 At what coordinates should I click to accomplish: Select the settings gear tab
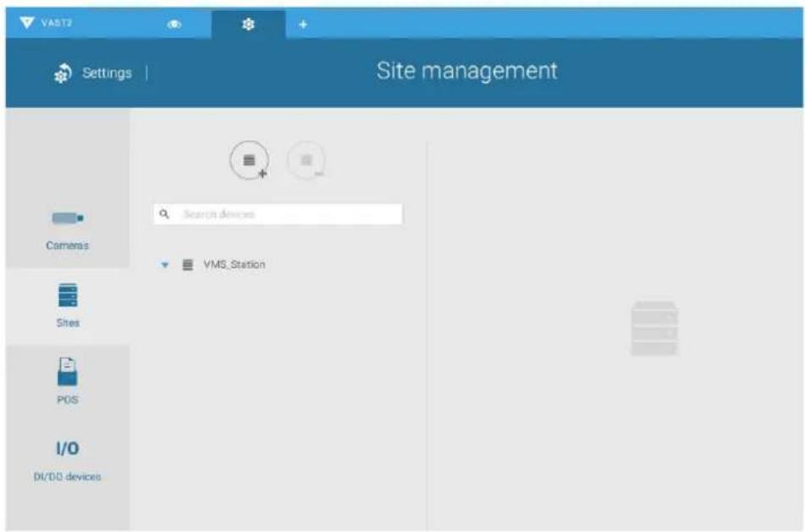(249, 25)
